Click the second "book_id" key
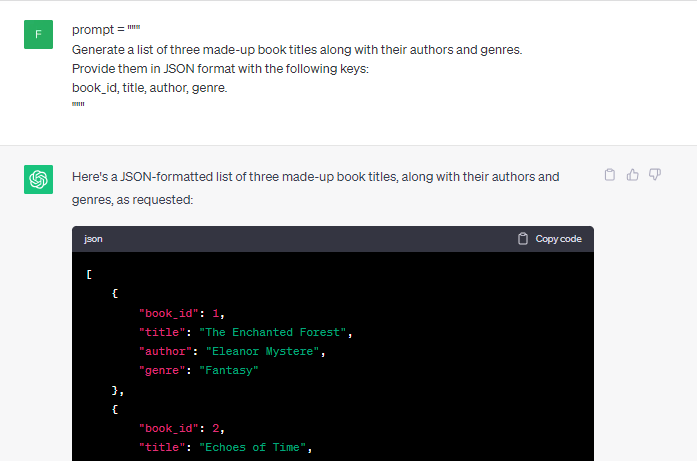The width and height of the screenshot is (697, 461). 169,428
